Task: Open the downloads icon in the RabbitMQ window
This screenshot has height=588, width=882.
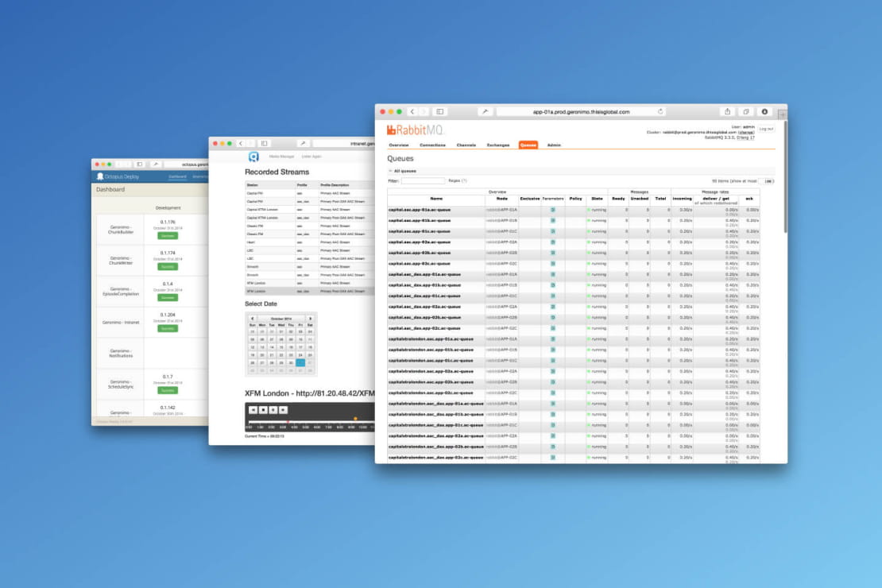Action: 764,111
